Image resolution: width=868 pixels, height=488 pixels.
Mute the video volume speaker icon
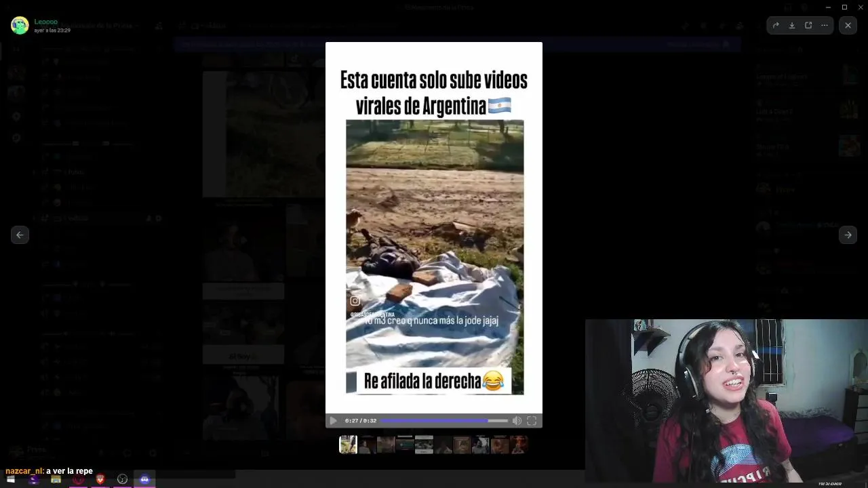point(517,421)
